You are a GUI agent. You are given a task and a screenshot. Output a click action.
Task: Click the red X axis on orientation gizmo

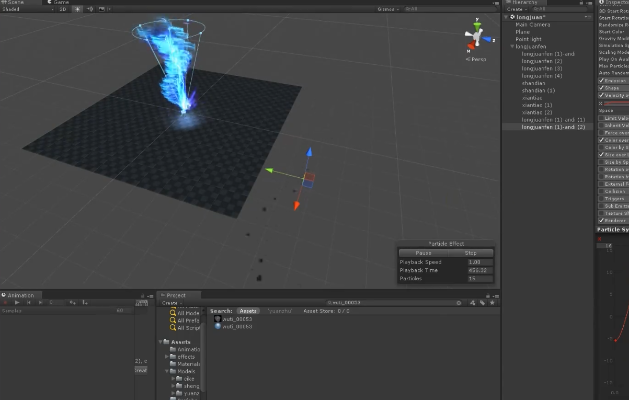coord(471,47)
